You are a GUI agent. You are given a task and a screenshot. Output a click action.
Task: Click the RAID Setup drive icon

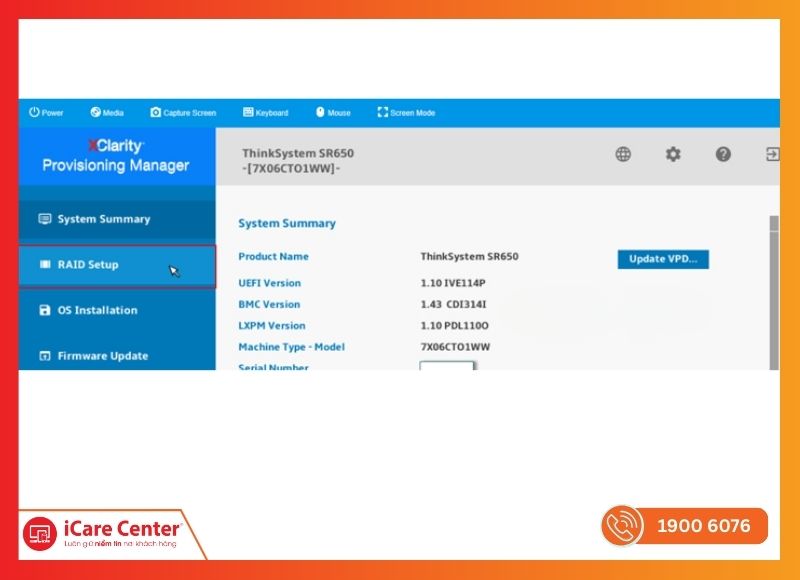click(45, 264)
